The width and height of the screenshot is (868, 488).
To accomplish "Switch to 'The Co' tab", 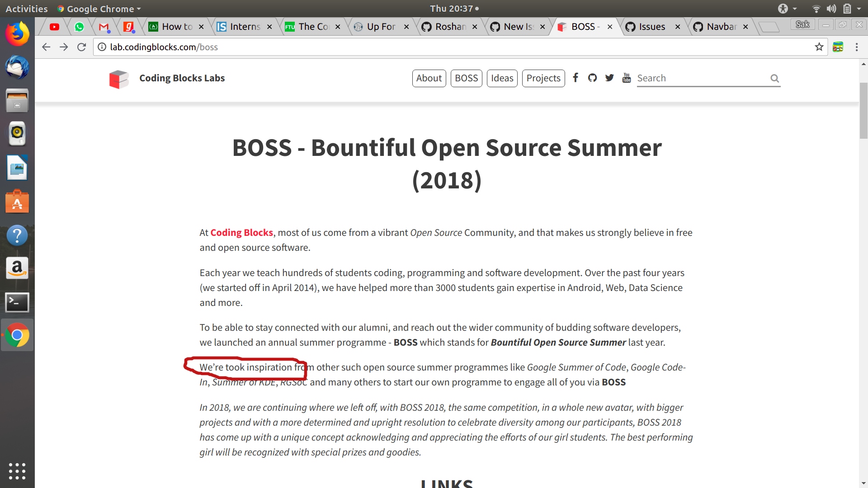I will (313, 27).
